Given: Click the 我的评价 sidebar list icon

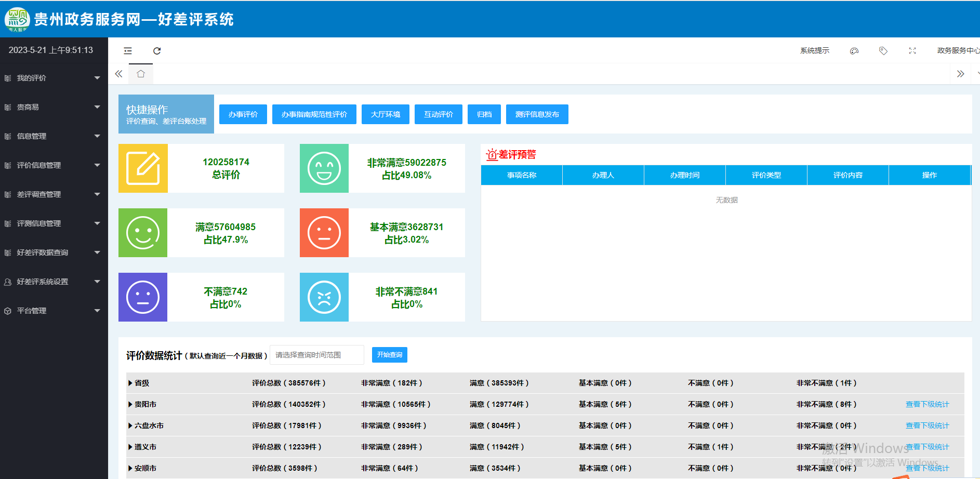Looking at the screenshot, I should click(8, 78).
